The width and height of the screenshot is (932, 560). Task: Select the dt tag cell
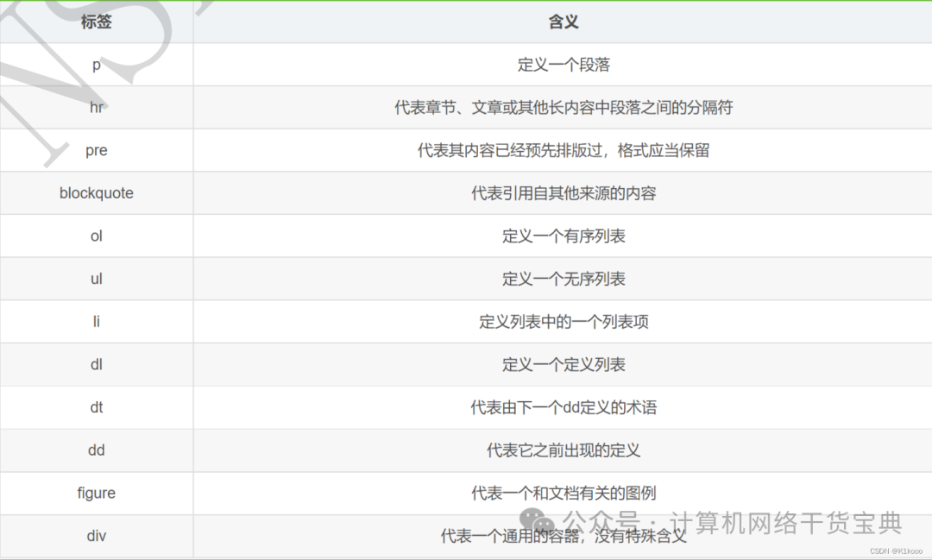pyautogui.click(x=97, y=407)
